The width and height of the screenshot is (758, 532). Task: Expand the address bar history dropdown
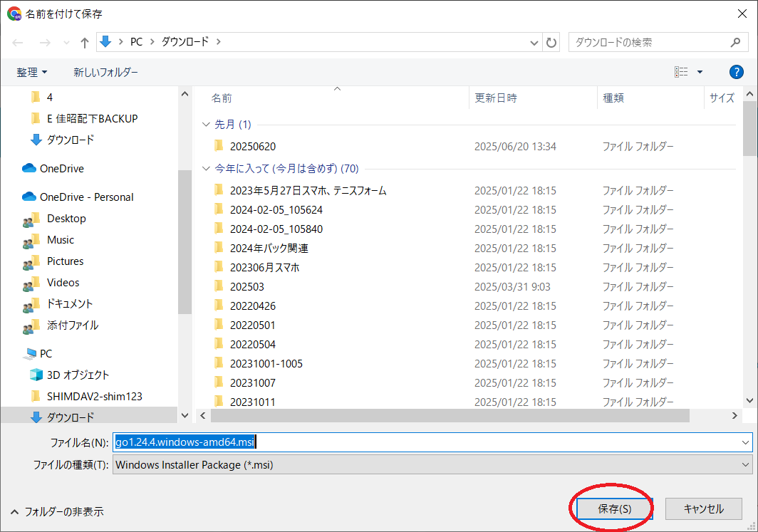coord(534,43)
